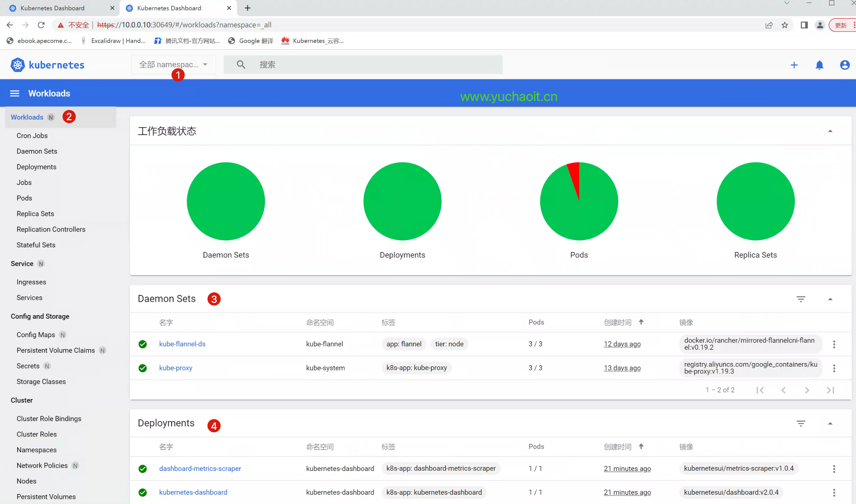Open the kube-proxy daemon set link
The height and width of the screenshot is (504, 856).
175,368
